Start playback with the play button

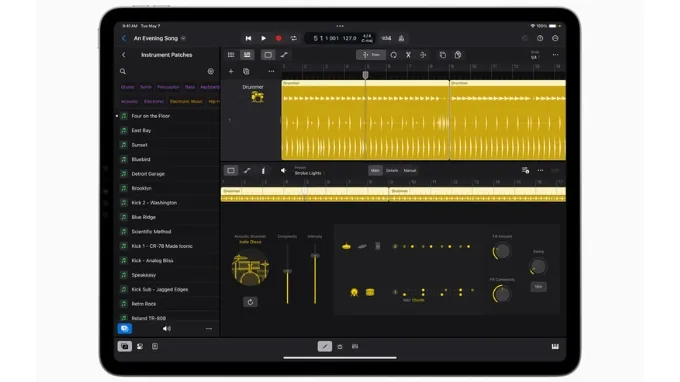tap(263, 38)
